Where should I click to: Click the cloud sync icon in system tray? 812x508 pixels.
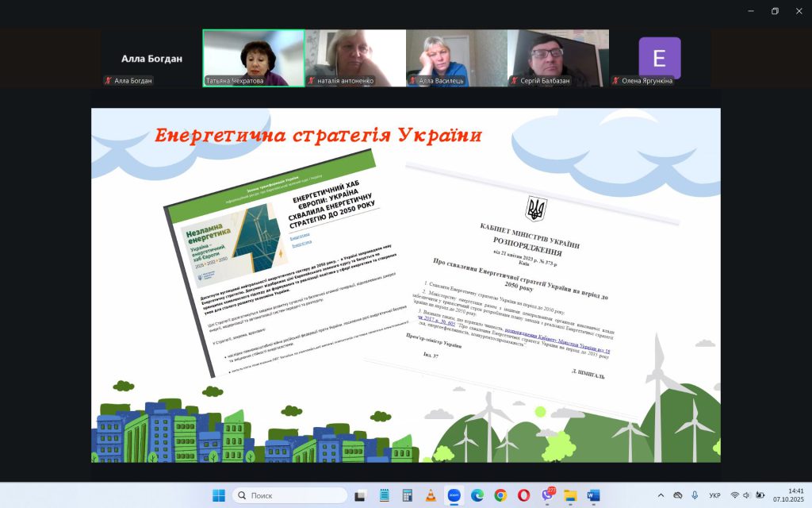[x=677, y=495]
